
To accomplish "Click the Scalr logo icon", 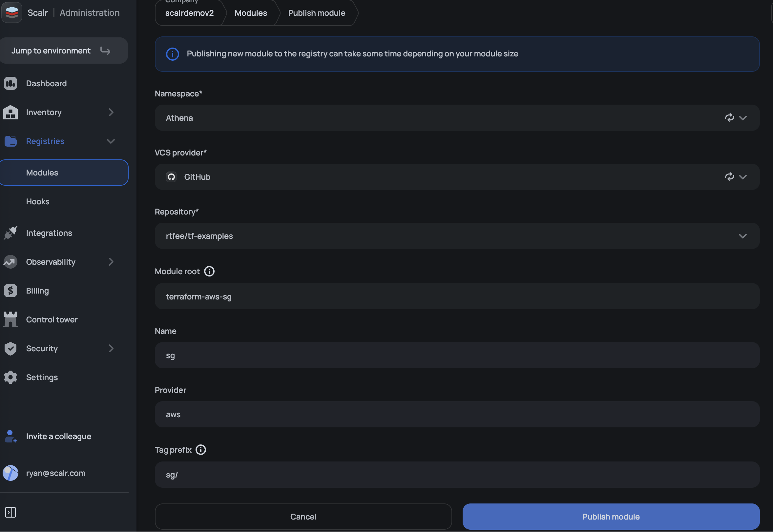I will [12, 13].
